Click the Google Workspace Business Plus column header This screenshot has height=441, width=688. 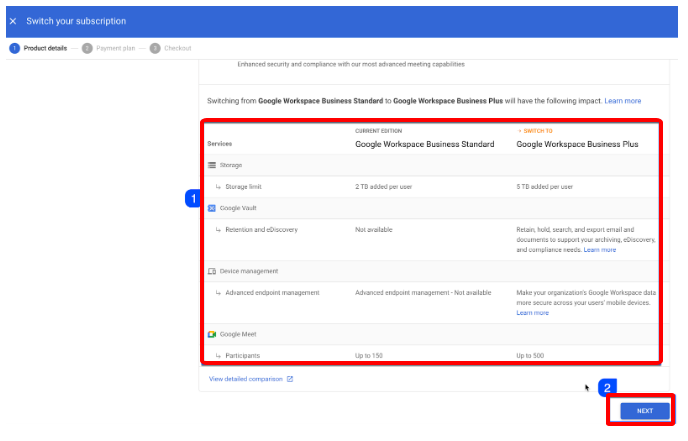point(576,144)
